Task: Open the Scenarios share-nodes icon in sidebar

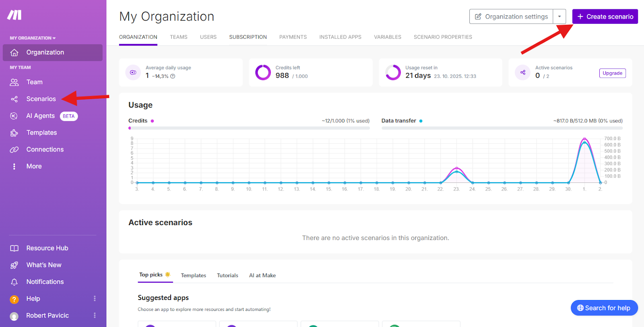Action: pos(14,99)
